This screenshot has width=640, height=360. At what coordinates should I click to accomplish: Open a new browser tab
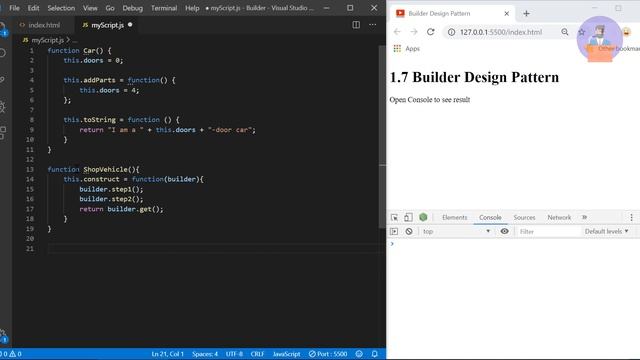[526, 13]
